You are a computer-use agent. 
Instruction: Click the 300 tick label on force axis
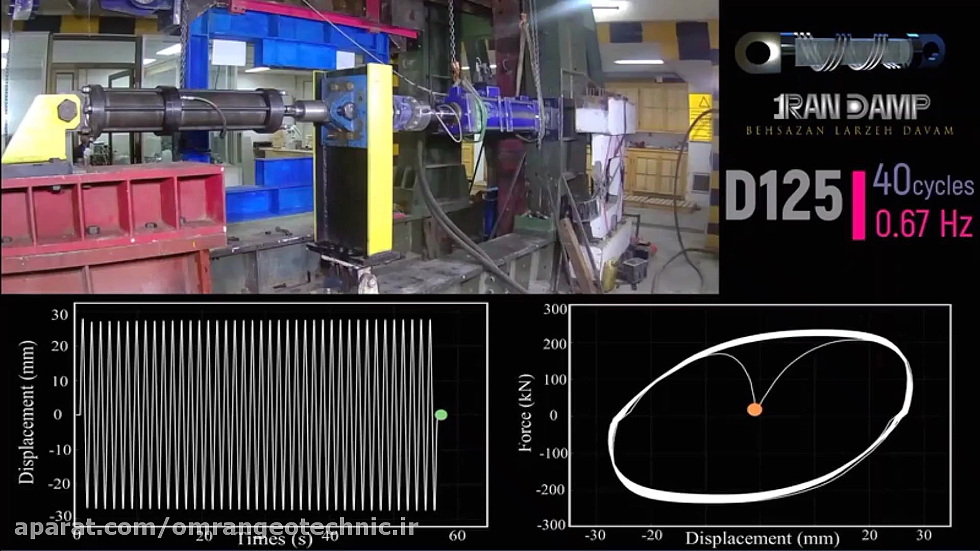555,309
